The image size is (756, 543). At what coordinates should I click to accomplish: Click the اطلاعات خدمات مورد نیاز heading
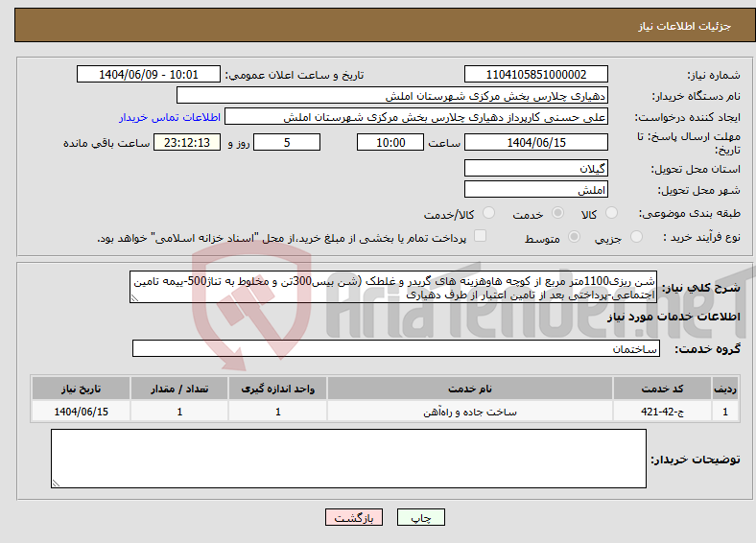tap(673, 317)
